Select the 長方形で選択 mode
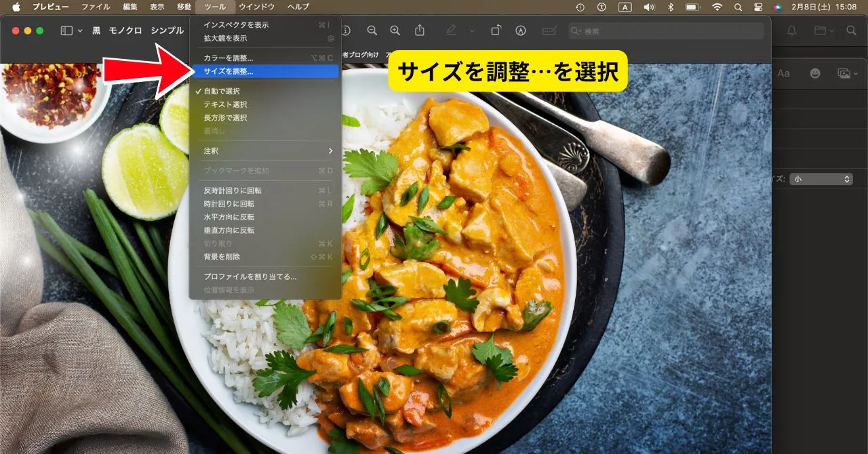Screen dimensions: 868x454 click(x=225, y=118)
